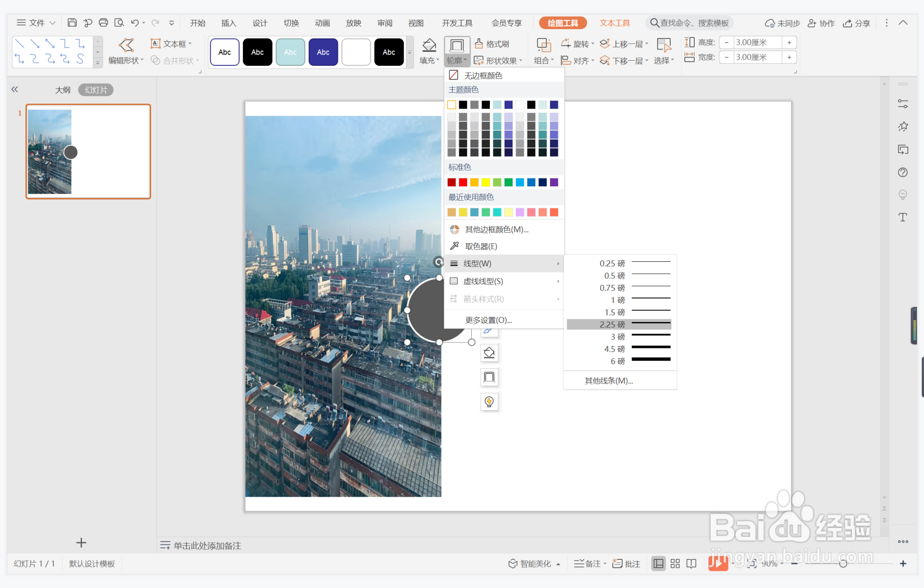Select the Eyedropper 取色器(E) tool
924x588 pixels.
[481, 246]
